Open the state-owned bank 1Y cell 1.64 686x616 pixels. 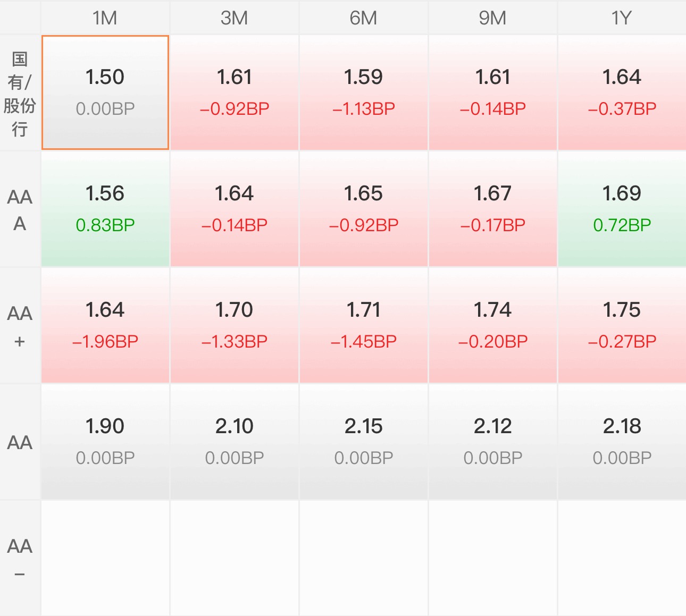click(x=622, y=92)
